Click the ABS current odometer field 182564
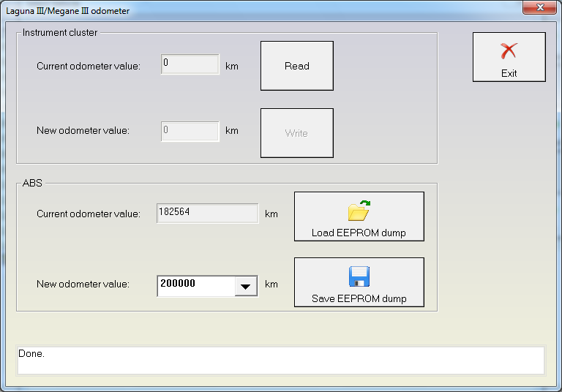The height and width of the screenshot is (392, 562). (x=208, y=214)
